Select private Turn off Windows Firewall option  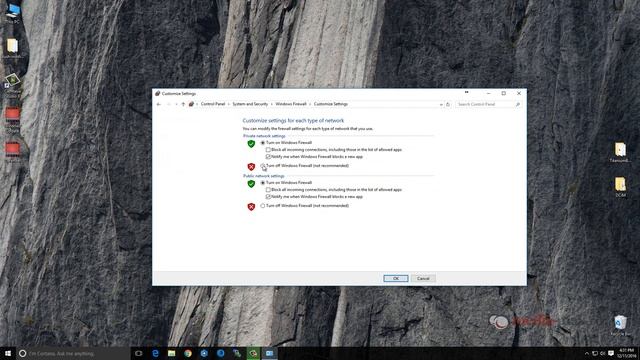(263, 166)
